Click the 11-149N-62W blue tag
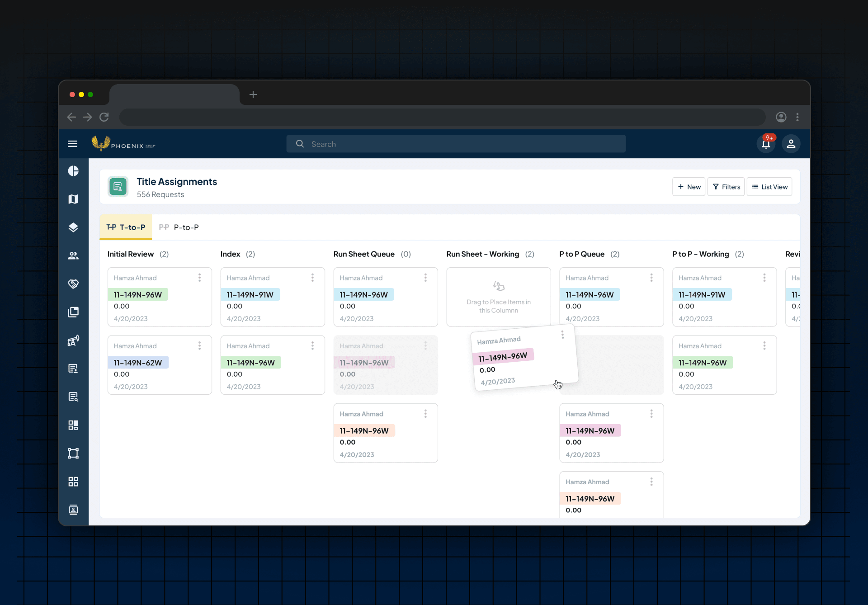Image resolution: width=868 pixels, height=605 pixels. click(x=138, y=363)
